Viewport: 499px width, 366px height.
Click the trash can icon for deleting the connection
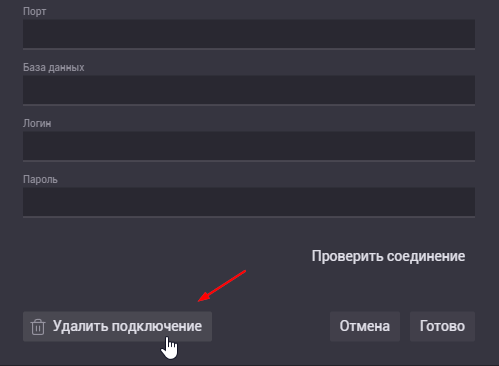tap(38, 327)
